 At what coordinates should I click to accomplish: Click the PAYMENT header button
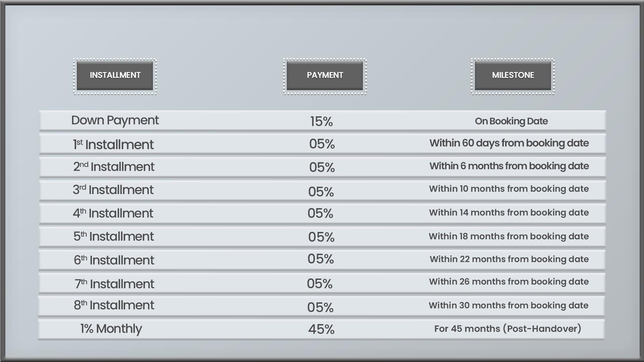pyautogui.click(x=325, y=75)
